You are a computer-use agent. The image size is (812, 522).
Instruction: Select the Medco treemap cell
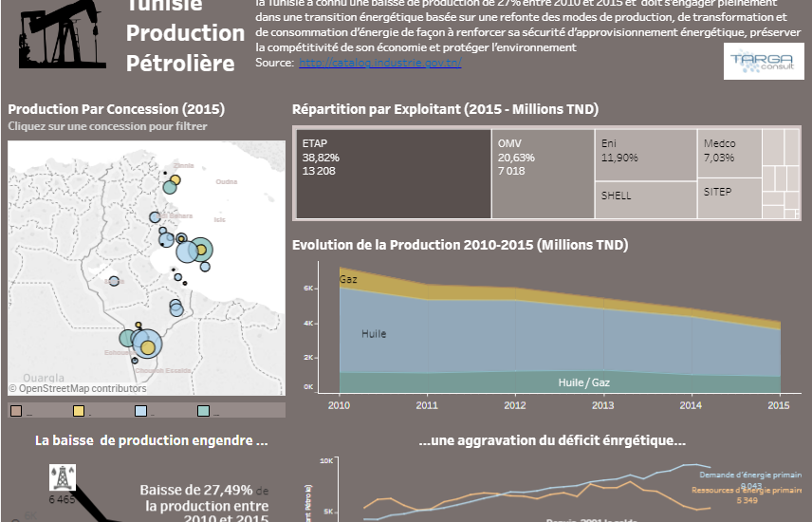pos(729,154)
